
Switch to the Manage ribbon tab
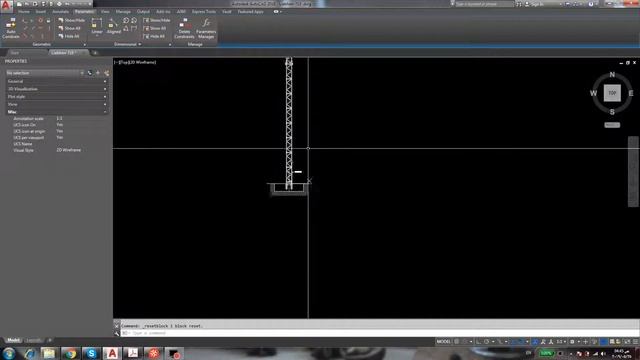point(123,12)
